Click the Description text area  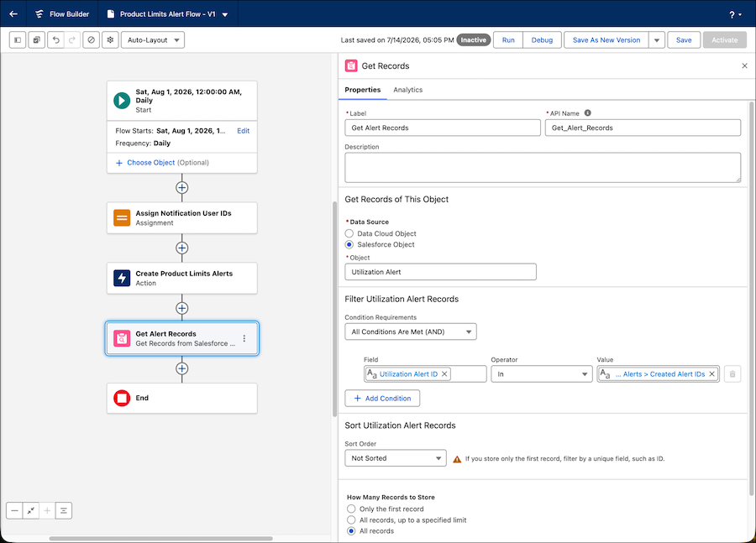coord(543,168)
